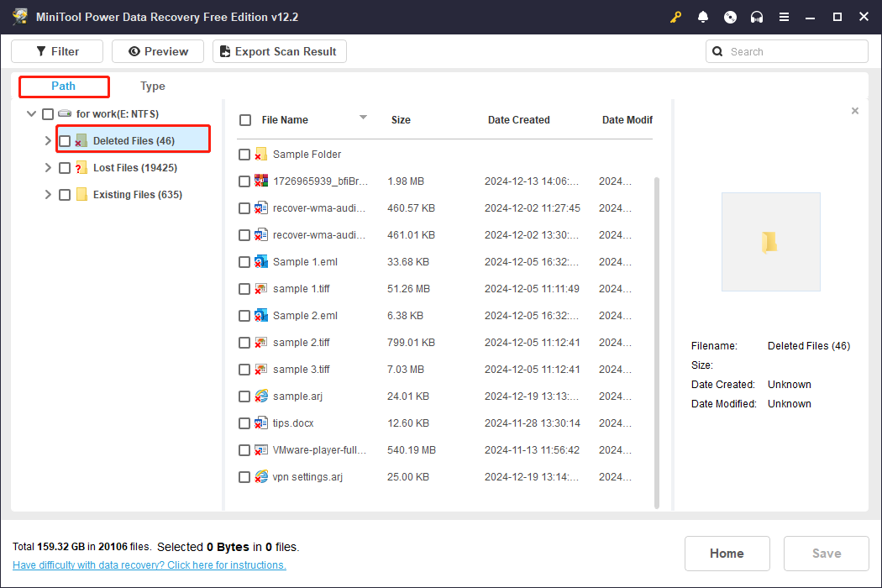Close the preview panel with X

click(855, 111)
